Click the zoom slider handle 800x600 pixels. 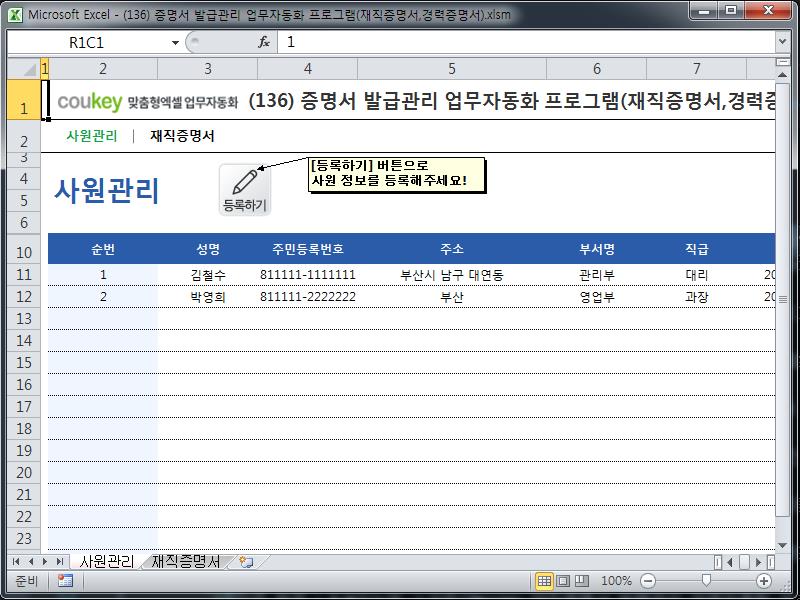(x=706, y=580)
